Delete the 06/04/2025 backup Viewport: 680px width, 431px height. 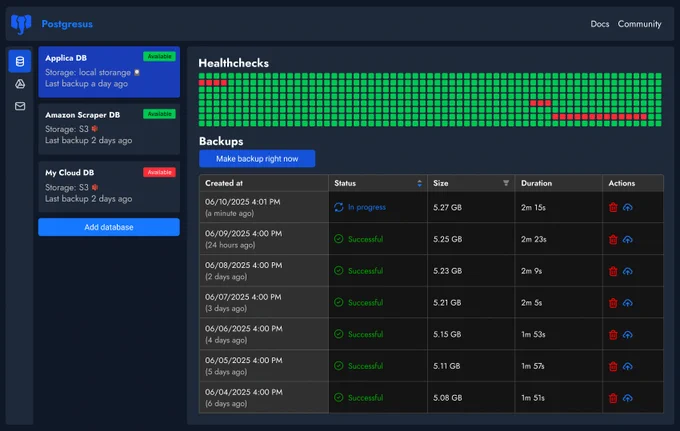point(613,398)
